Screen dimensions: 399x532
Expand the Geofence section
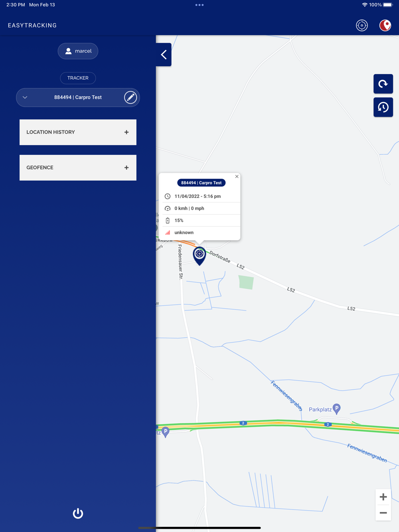[78, 167]
